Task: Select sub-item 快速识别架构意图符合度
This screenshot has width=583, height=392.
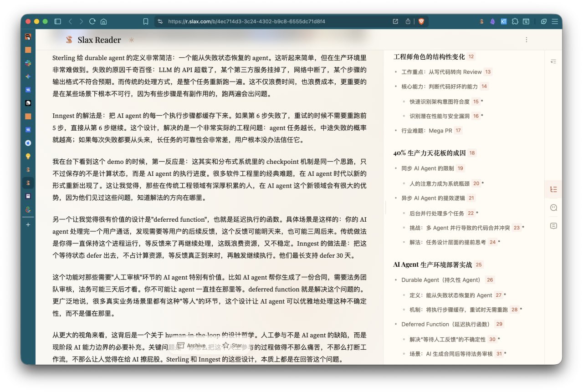Action: pyautogui.click(x=440, y=102)
